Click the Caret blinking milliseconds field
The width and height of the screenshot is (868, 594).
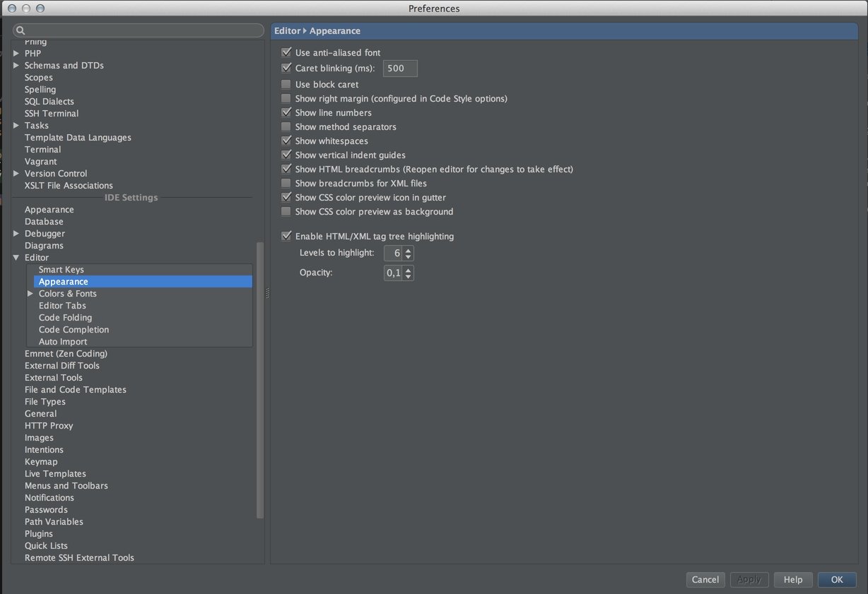point(400,69)
